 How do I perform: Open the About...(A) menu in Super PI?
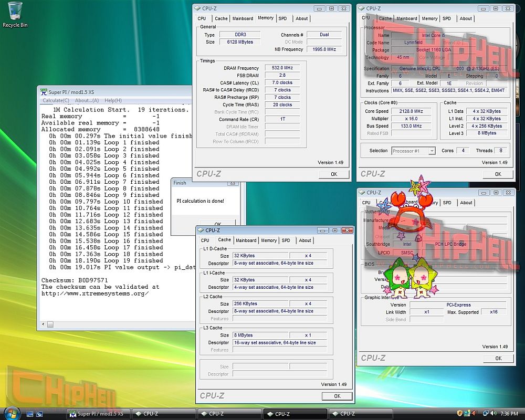point(87,101)
